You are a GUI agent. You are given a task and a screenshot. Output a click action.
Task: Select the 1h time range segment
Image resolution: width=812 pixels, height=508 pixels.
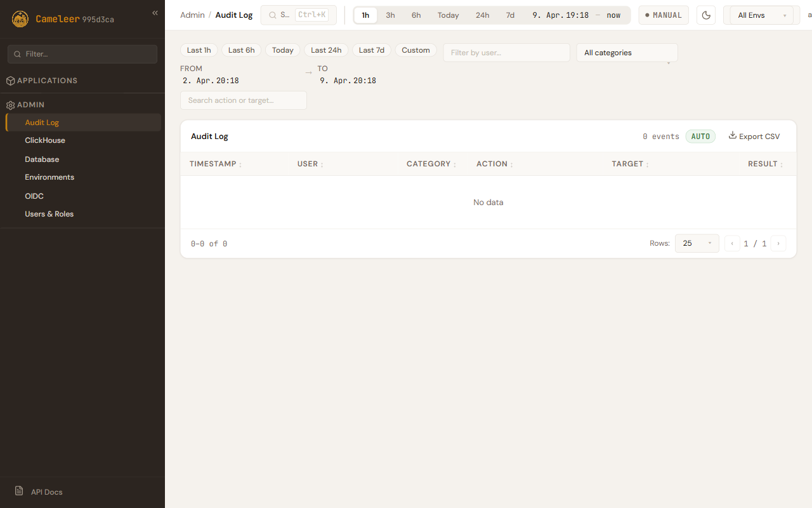365,15
